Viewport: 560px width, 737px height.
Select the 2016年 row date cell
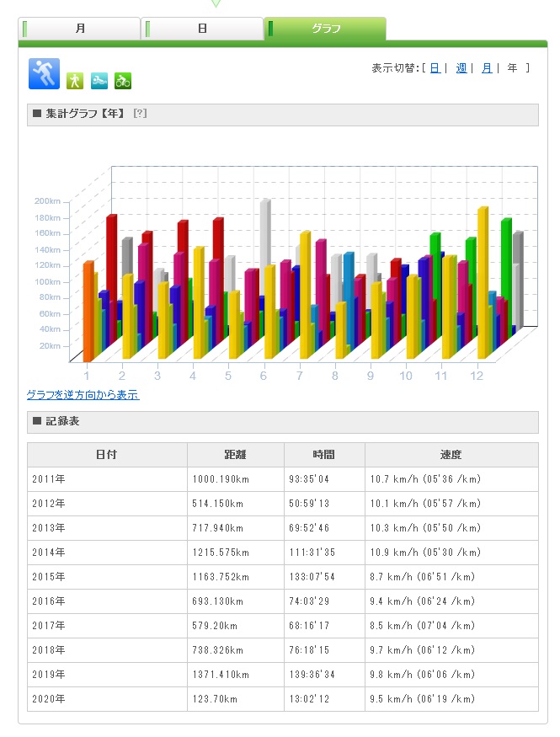(x=107, y=601)
